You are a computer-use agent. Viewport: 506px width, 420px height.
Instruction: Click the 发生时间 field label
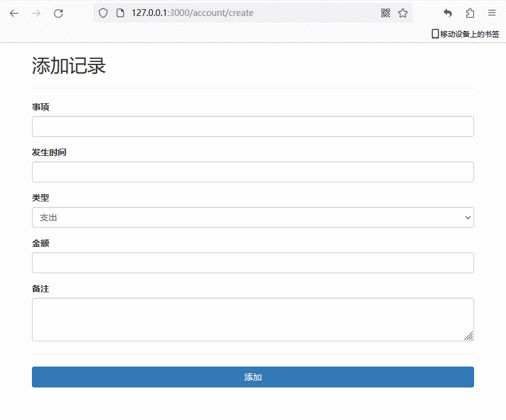point(49,152)
